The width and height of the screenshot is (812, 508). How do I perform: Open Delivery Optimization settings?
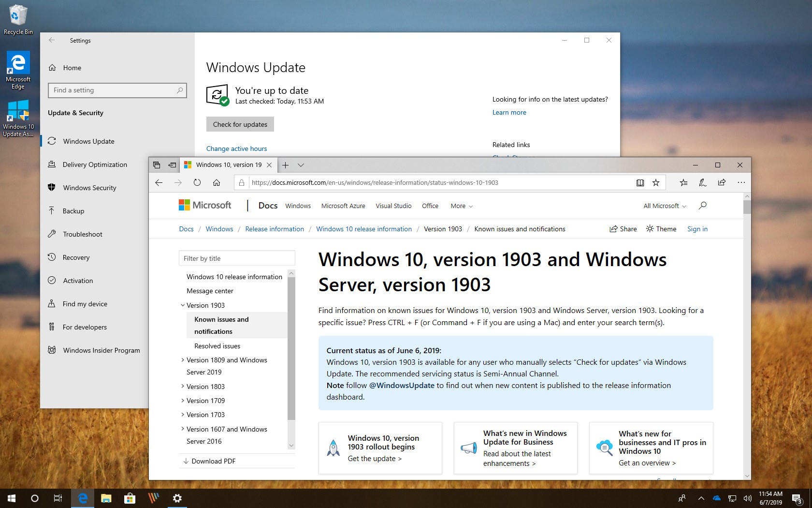[x=95, y=164]
